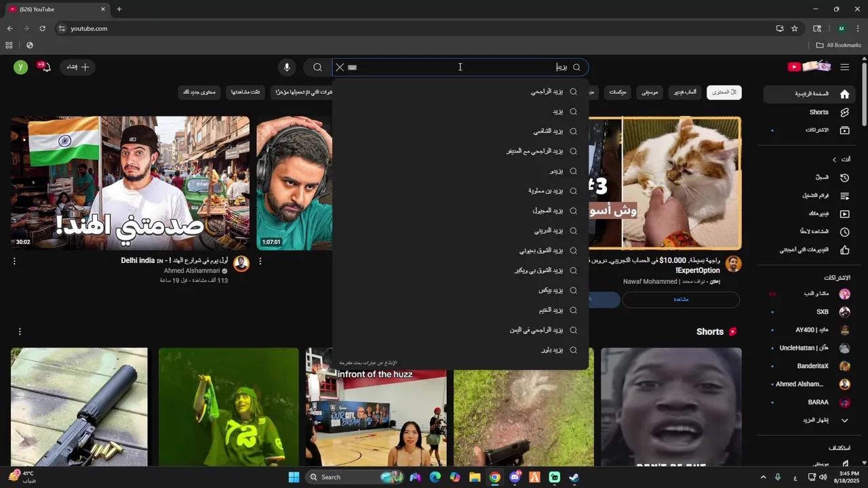Open موسيقى under the explore section

coord(808,464)
